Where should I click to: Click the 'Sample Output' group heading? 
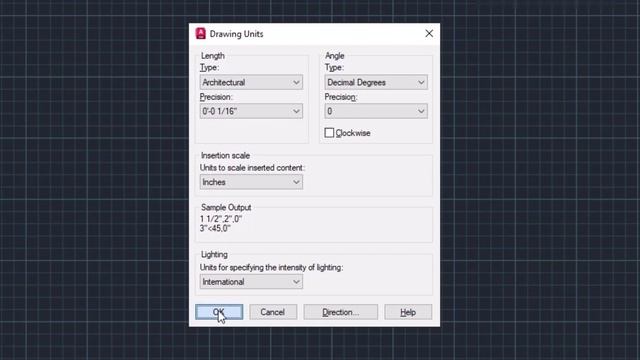[x=226, y=207]
